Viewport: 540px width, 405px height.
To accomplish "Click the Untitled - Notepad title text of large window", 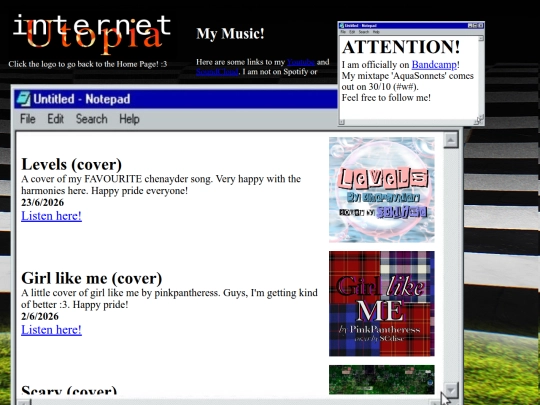I will click(82, 99).
